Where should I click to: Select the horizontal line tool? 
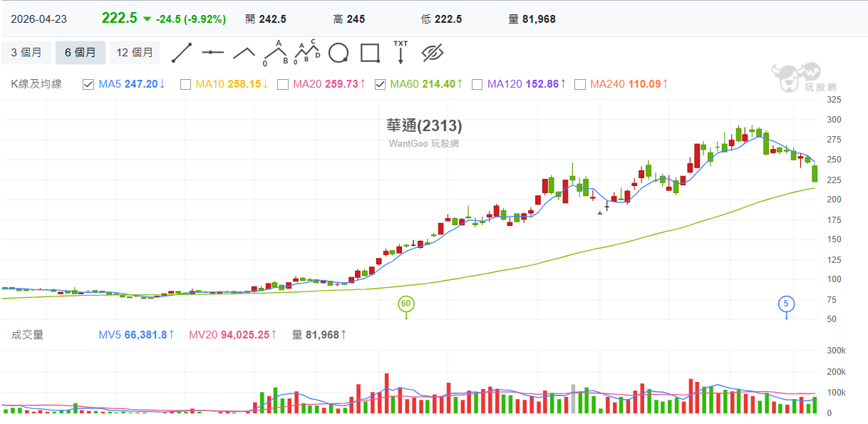point(213,53)
